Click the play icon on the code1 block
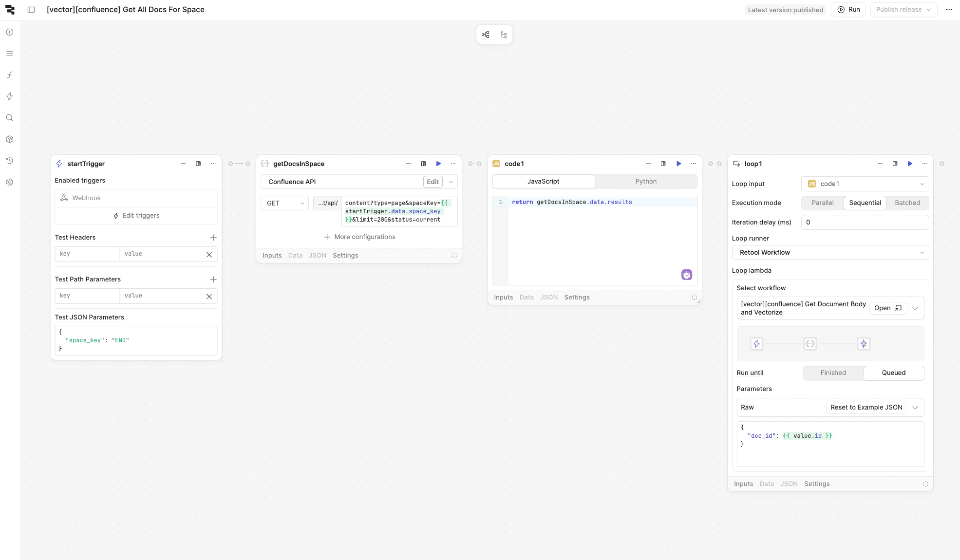Viewport: 960px width, 560px height. 678,164
